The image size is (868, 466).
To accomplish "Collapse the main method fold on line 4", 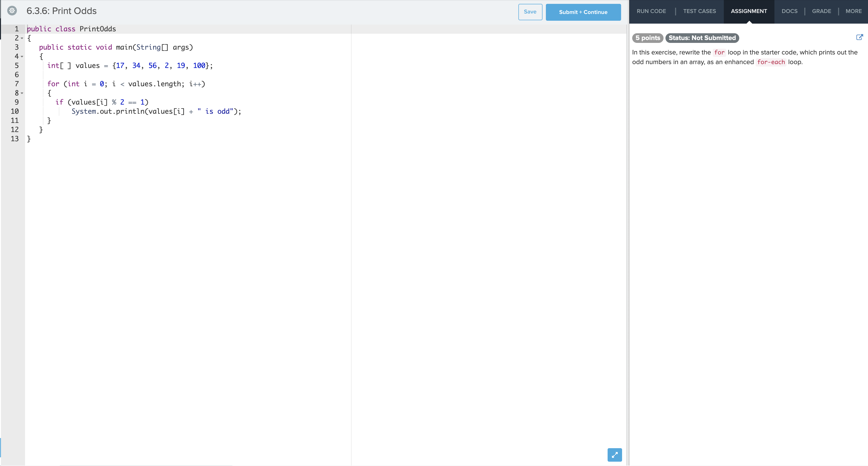I will point(21,57).
